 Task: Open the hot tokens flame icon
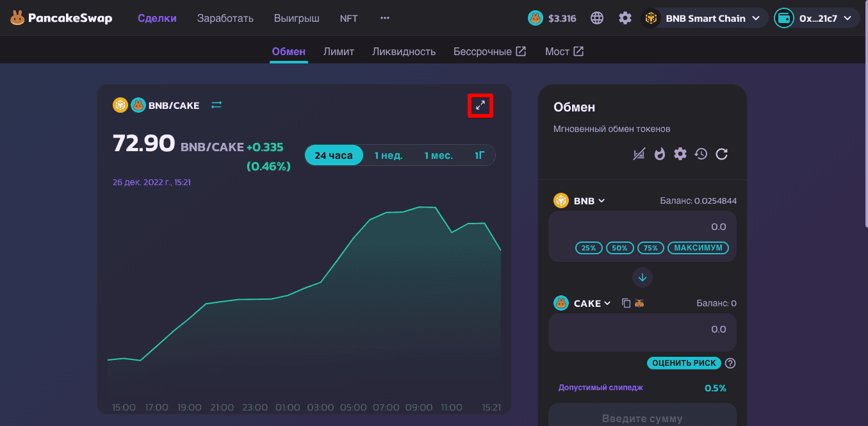[x=660, y=154]
